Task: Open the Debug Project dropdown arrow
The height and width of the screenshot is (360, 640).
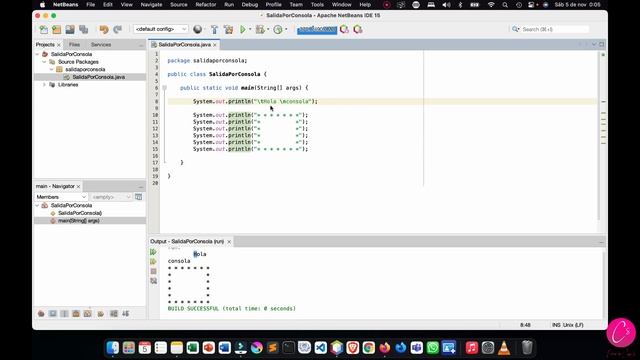Action: click(x=268, y=29)
